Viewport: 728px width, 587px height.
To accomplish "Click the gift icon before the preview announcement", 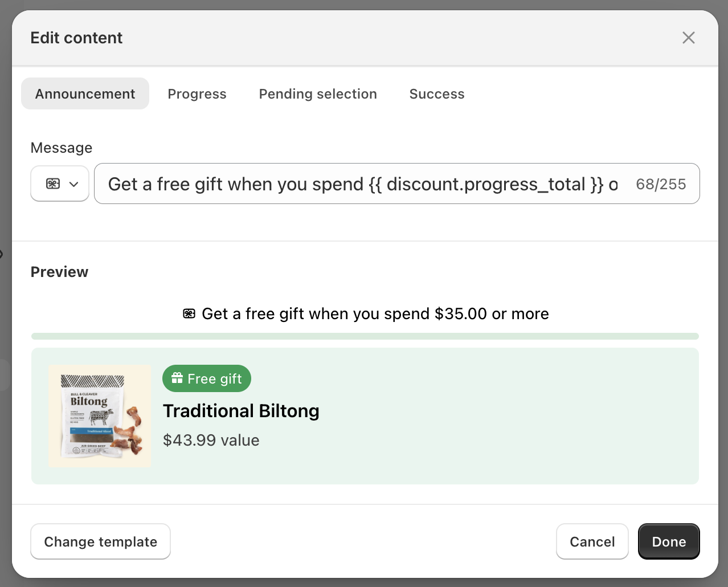I will pyautogui.click(x=189, y=313).
